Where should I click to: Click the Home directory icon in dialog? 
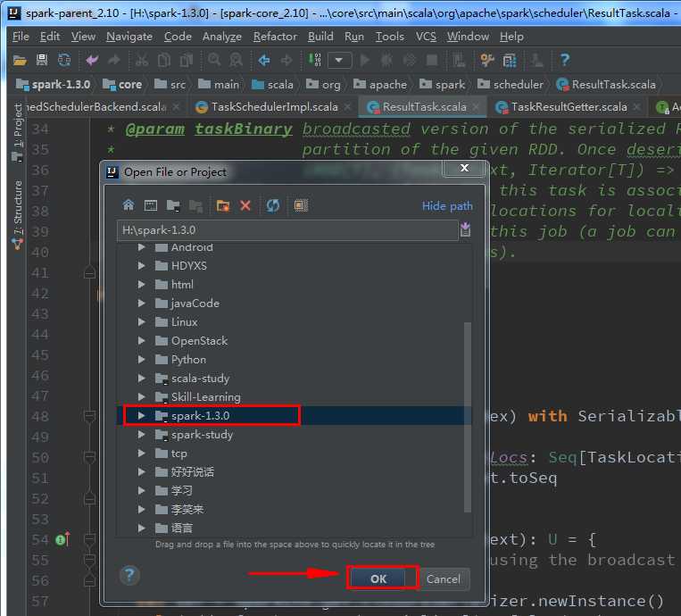(129, 205)
